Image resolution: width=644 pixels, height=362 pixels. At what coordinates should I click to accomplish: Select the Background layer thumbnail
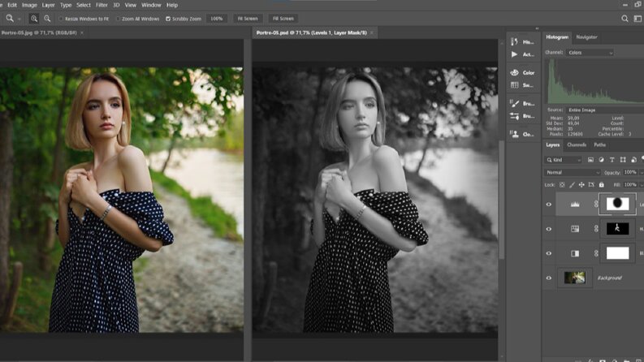click(575, 278)
